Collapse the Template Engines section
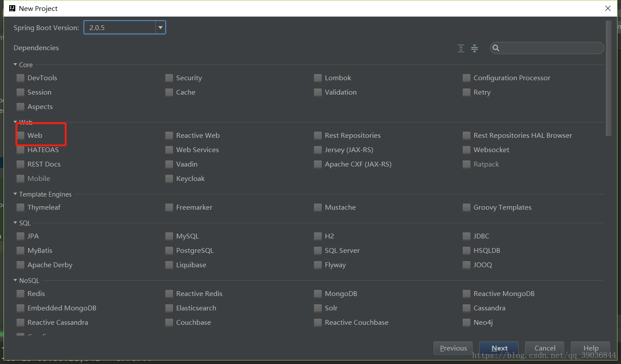This screenshot has height=364, width=621. 15,194
